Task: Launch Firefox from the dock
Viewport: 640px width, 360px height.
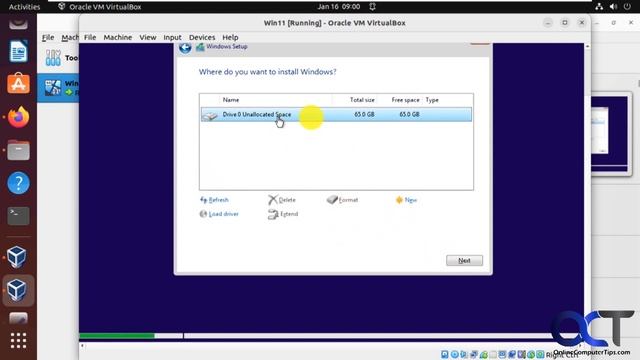Action: 18,117
